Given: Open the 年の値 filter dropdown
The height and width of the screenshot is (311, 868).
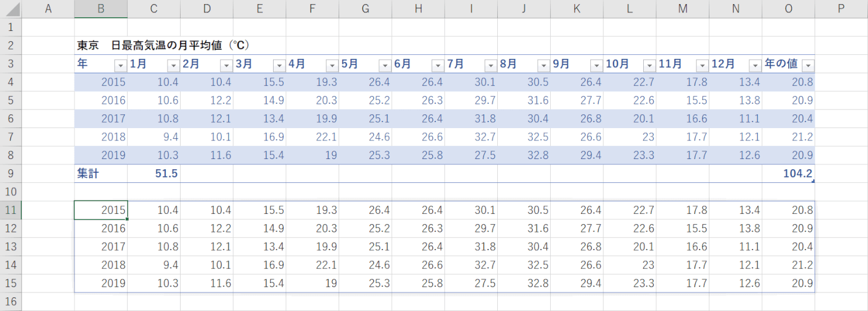Looking at the screenshot, I should [x=808, y=66].
